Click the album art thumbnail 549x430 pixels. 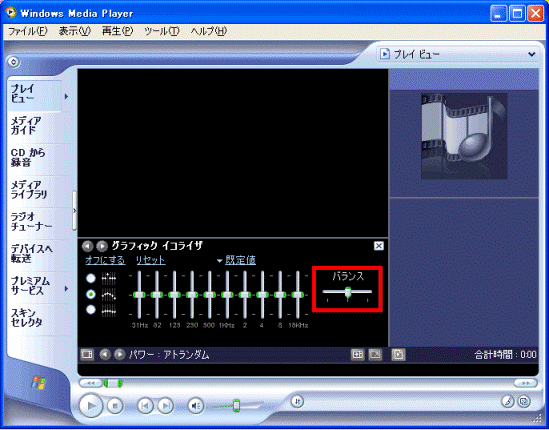click(x=464, y=136)
